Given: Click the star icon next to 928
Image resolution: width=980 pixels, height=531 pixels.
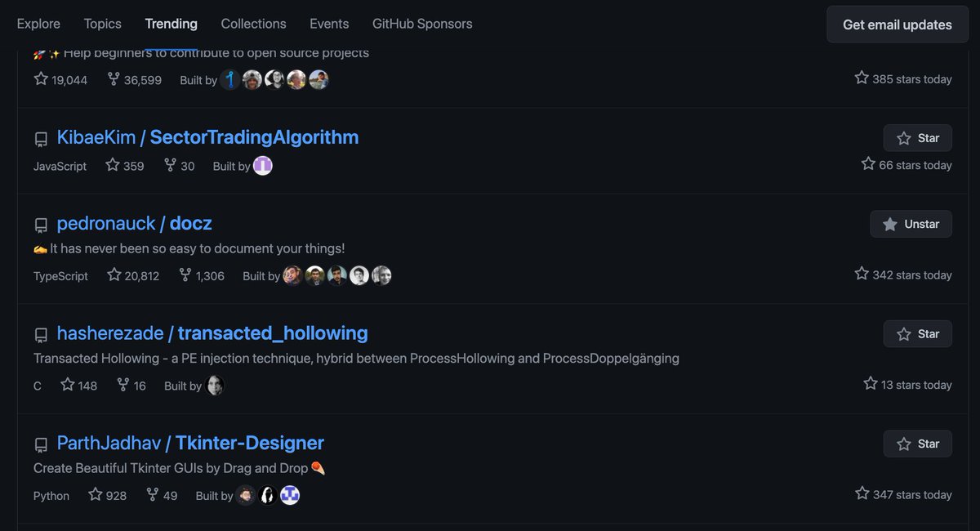Looking at the screenshot, I should [x=94, y=495].
